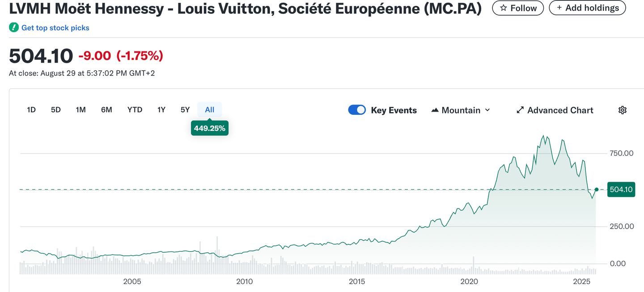Screen dimensions: 644x292
Task: Open chart settings gear icon
Action: pyautogui.click(x=622, y=110)
